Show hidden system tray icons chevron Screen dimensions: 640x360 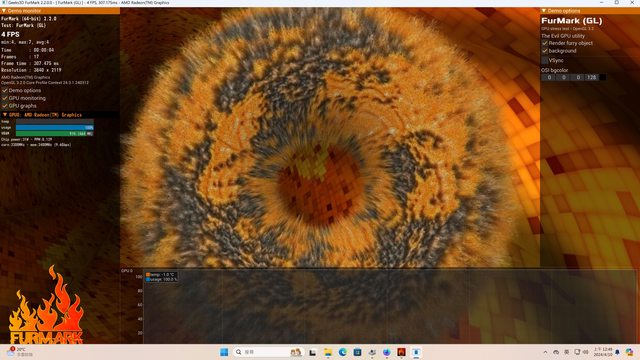545,352
